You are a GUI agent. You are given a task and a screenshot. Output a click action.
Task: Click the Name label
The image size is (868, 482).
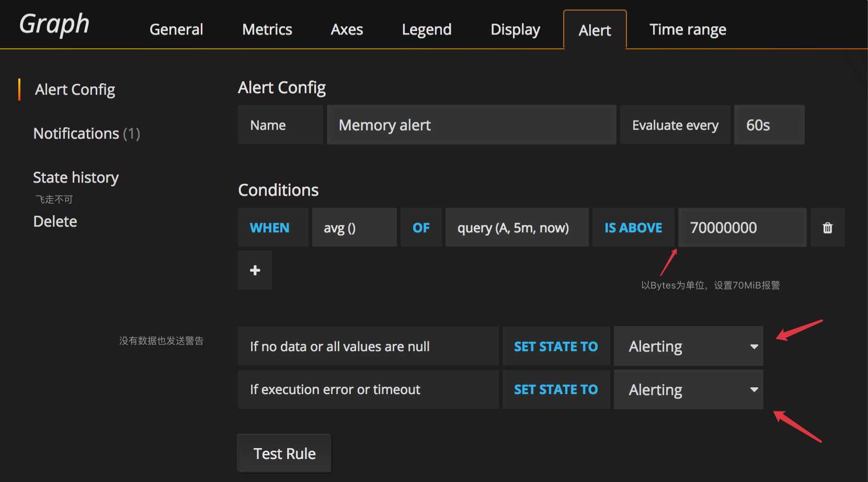280,125
